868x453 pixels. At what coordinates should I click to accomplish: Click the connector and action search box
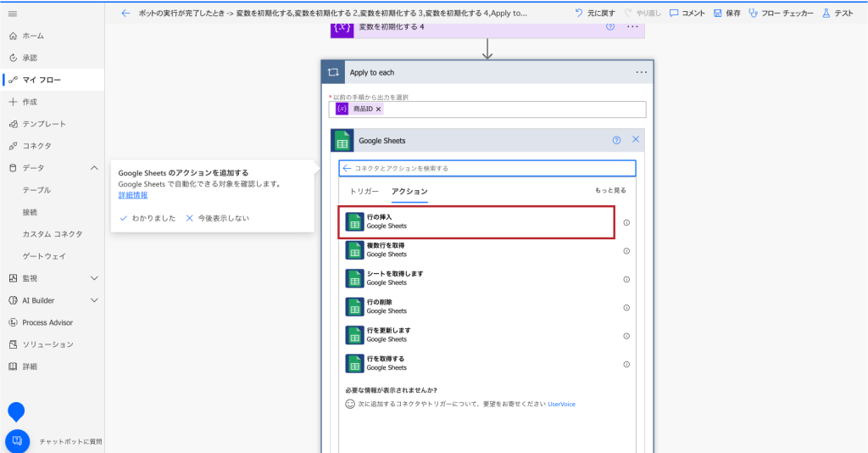point(487,168)
